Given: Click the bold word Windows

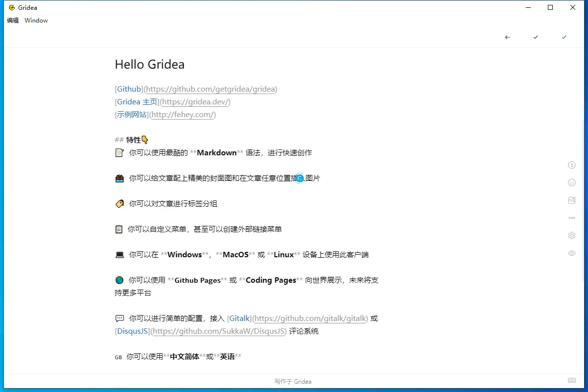Looking at the screenshot, I should (185, 255).
